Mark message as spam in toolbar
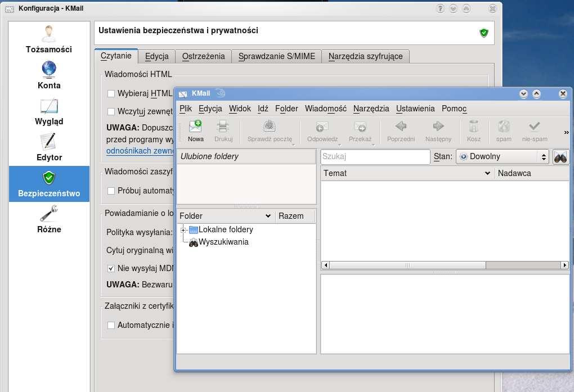 pyautogui.click(x=504, y=131)
